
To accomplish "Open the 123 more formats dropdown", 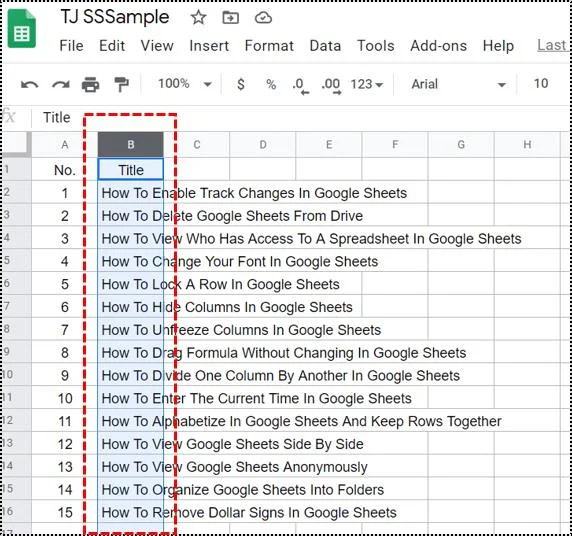I will [x=367, y=84].
